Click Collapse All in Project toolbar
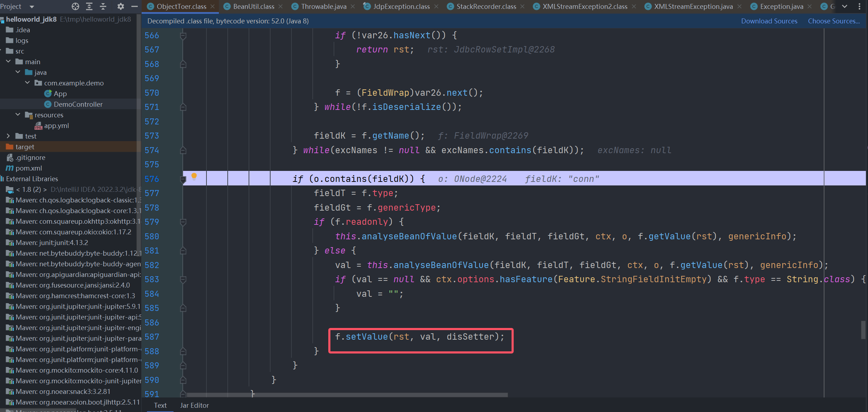This screenshot has width=868, height=412. 103,6
